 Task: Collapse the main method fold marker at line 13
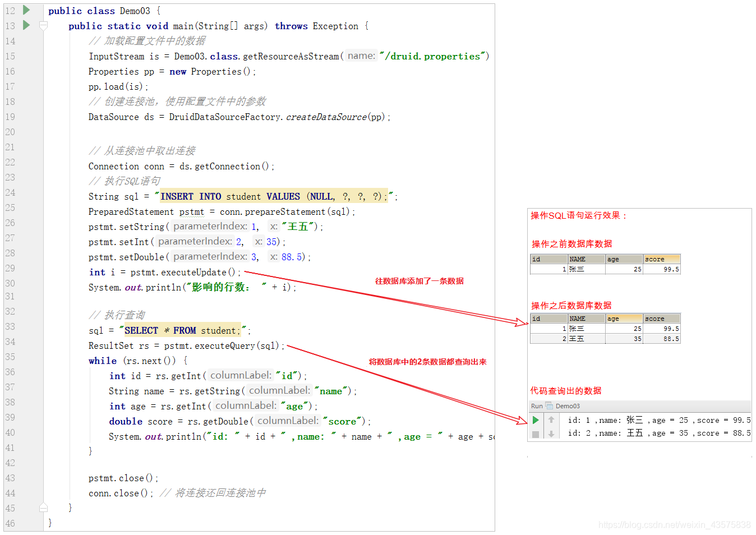[x=43, y=25]
